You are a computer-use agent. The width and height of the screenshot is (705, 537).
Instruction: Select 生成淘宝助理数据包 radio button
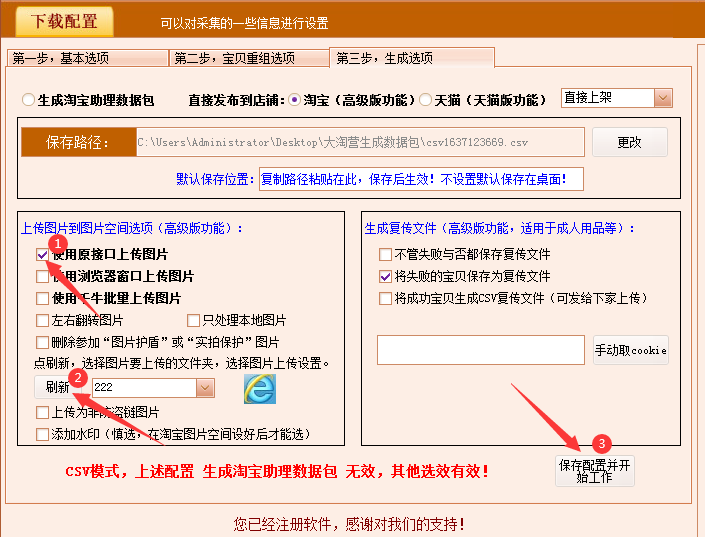28,100
